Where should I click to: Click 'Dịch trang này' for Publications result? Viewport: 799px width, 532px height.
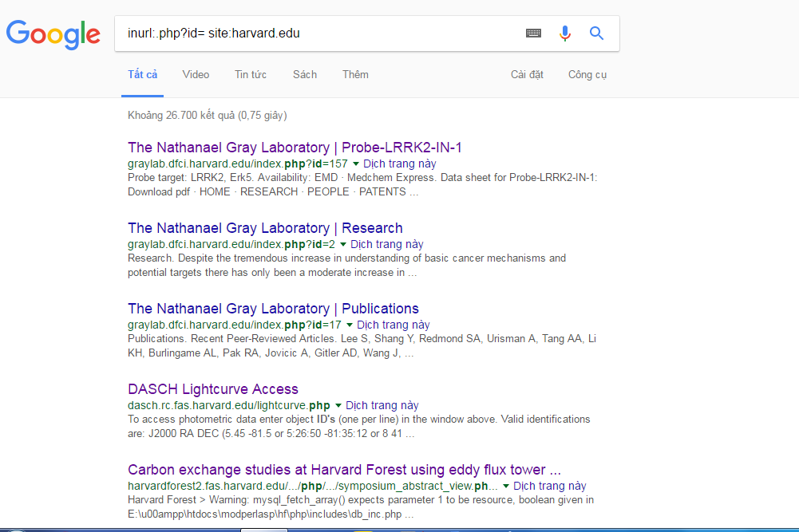point(393,325)
